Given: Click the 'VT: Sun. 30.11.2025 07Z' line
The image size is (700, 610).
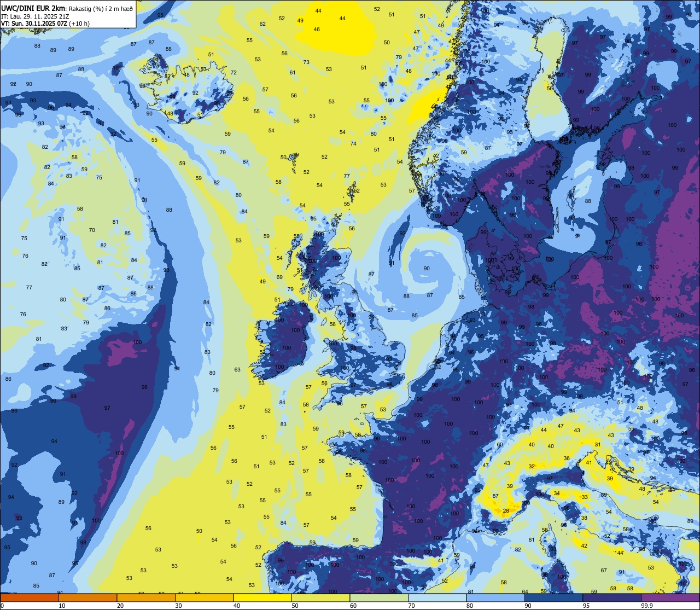Looking at the screenshot, I should 35,24.
